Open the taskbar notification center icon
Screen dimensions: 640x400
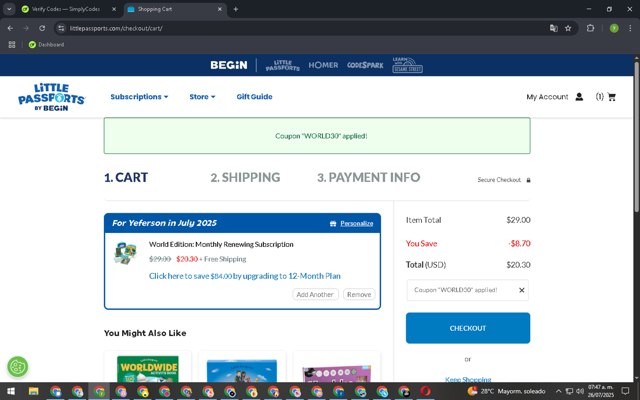point(625,391)
